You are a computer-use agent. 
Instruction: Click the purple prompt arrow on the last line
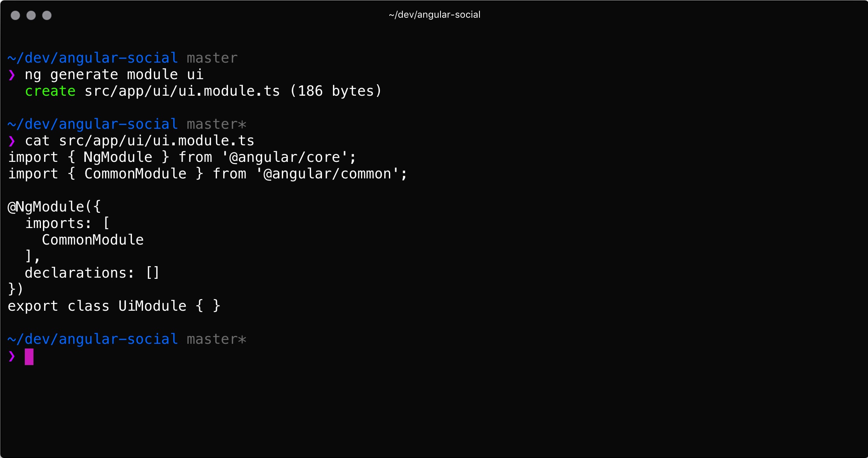point(12,356)
